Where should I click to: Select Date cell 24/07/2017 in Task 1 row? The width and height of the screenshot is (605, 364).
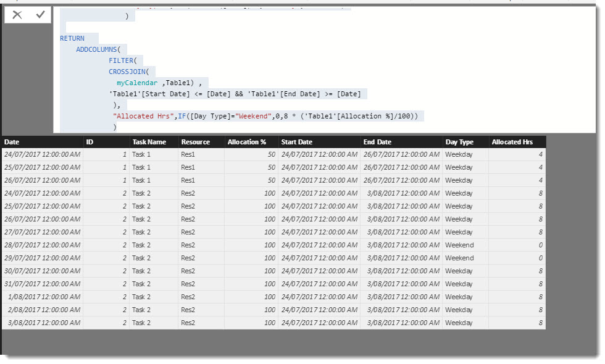43,154
